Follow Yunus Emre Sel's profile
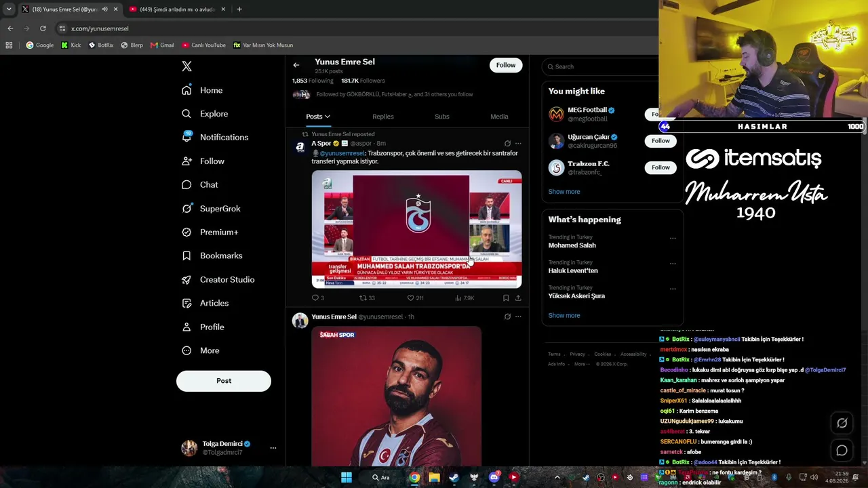Viewport: 868px width, 488px height. click(x=506, y=65)
